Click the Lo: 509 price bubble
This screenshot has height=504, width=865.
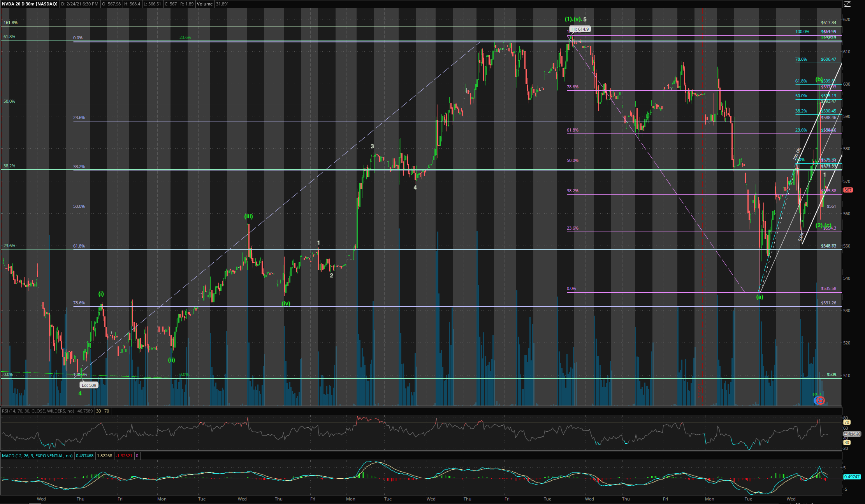point(89,385)
